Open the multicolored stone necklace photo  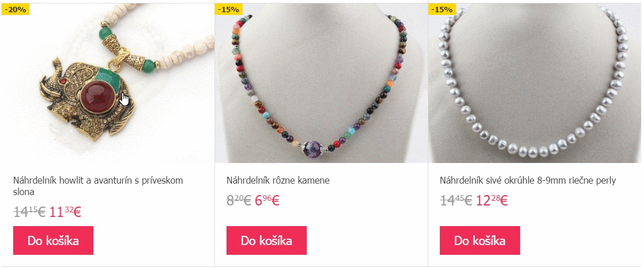point(321,83)
